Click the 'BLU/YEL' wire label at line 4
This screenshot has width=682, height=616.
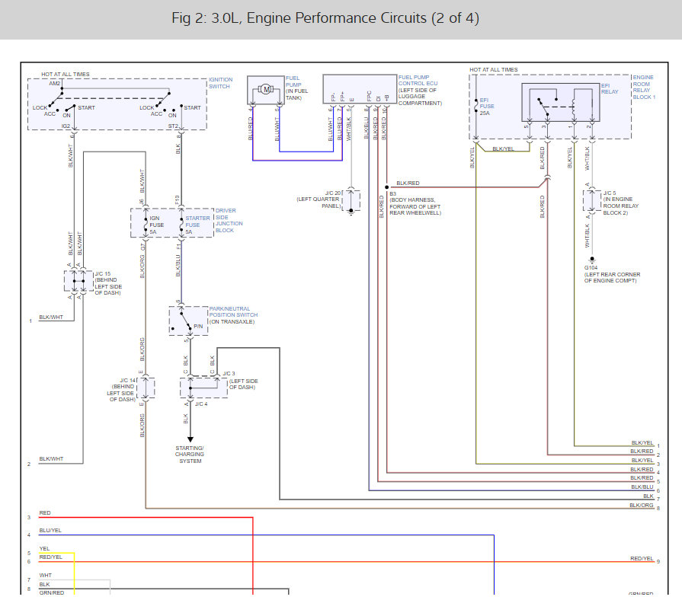pyautogui.click(x=50, y=531)
